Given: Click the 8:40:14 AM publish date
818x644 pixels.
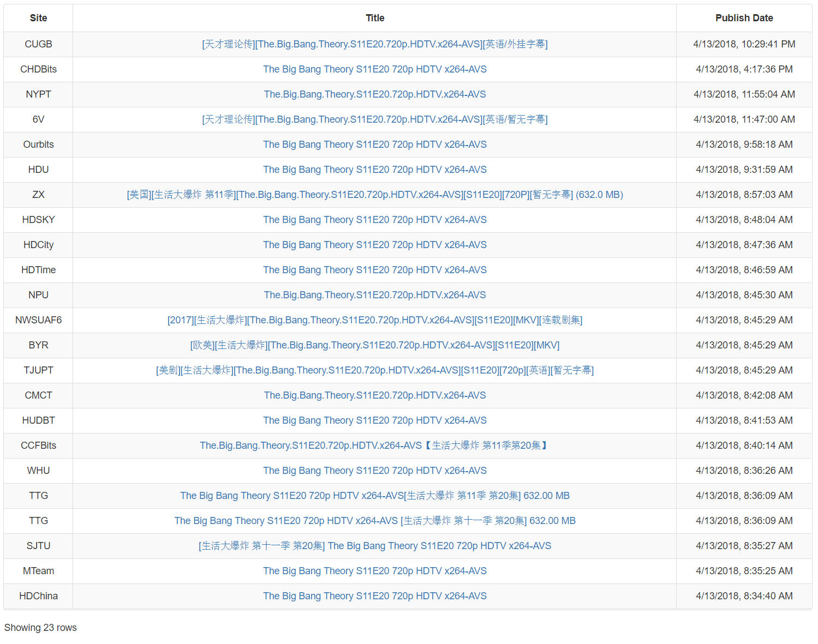Looking at the screenshot, I should 744,446.
